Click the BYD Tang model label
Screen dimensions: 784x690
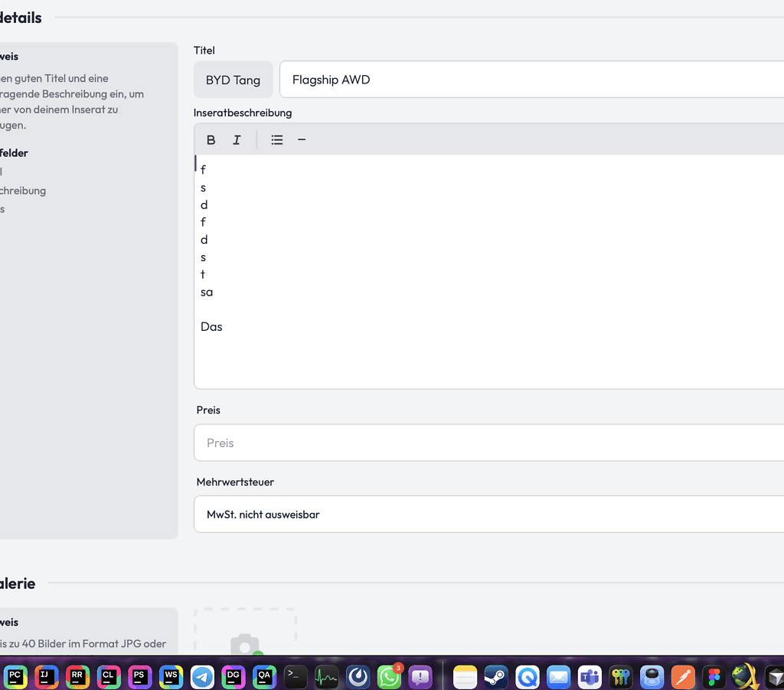[x=233, y=80]
